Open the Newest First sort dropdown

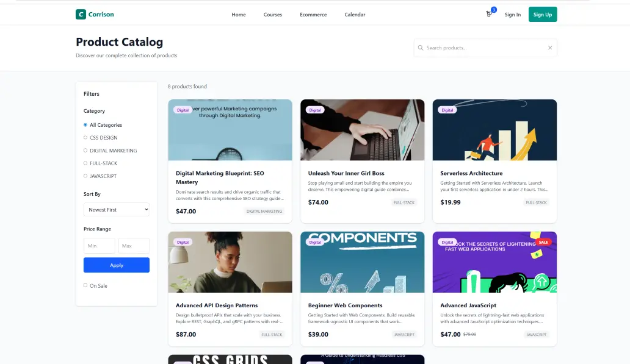click(x=117, y=210)
